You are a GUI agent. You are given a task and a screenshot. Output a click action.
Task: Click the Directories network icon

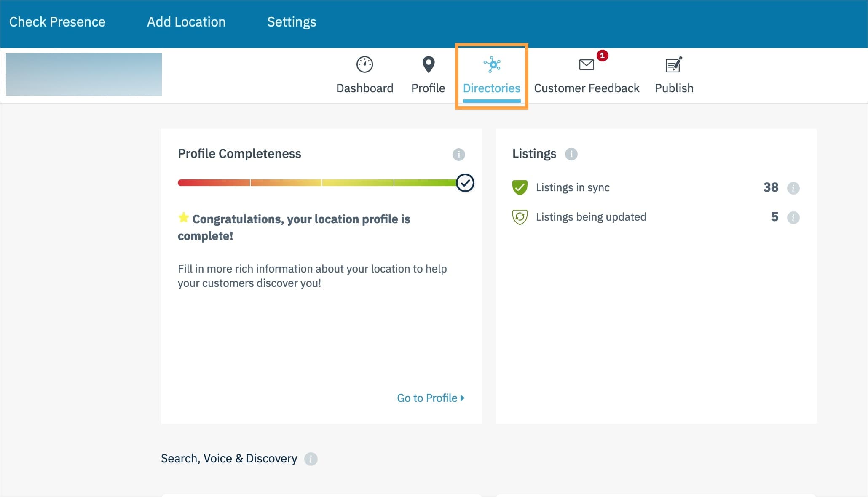[492, 64]
